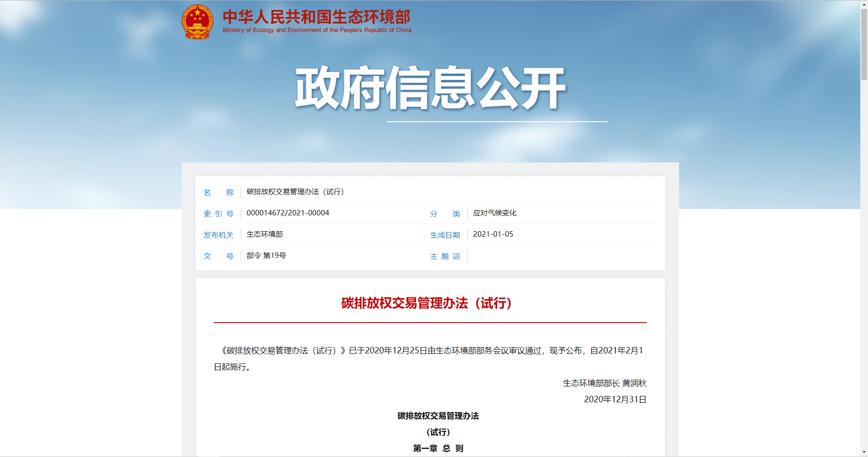Click the 发布机关 label
The height and width of the screenshot is (457, 868).
[x=218, y=235]
